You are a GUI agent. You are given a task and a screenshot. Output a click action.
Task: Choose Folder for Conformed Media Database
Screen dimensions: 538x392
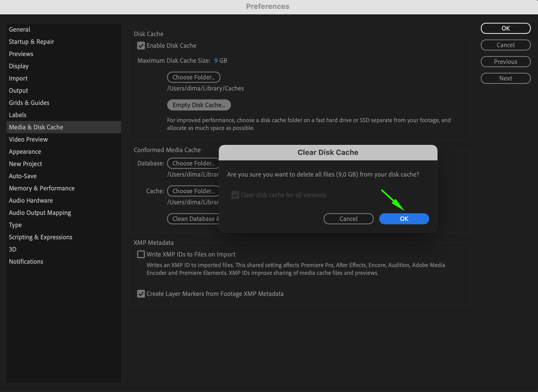[193, 163]
